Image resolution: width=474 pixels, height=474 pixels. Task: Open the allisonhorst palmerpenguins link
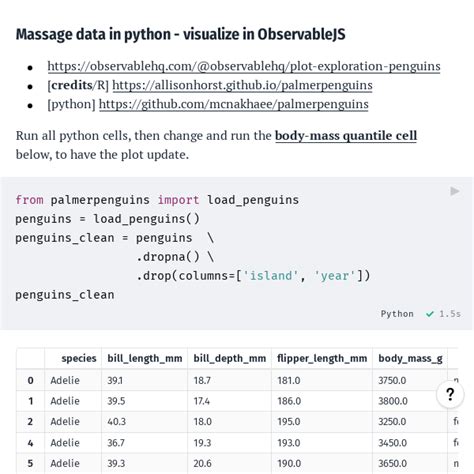[242, 85]
